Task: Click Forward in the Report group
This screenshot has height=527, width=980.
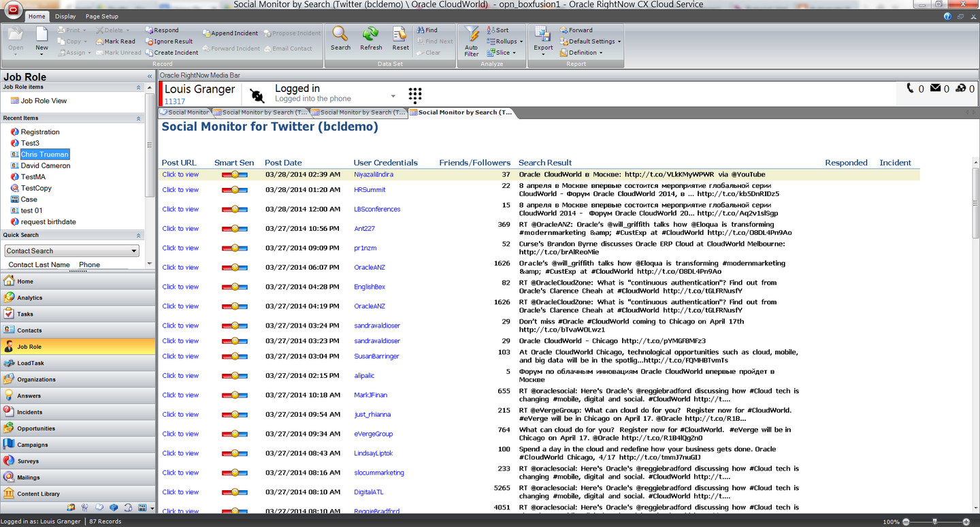Action: tap(576, 30)
